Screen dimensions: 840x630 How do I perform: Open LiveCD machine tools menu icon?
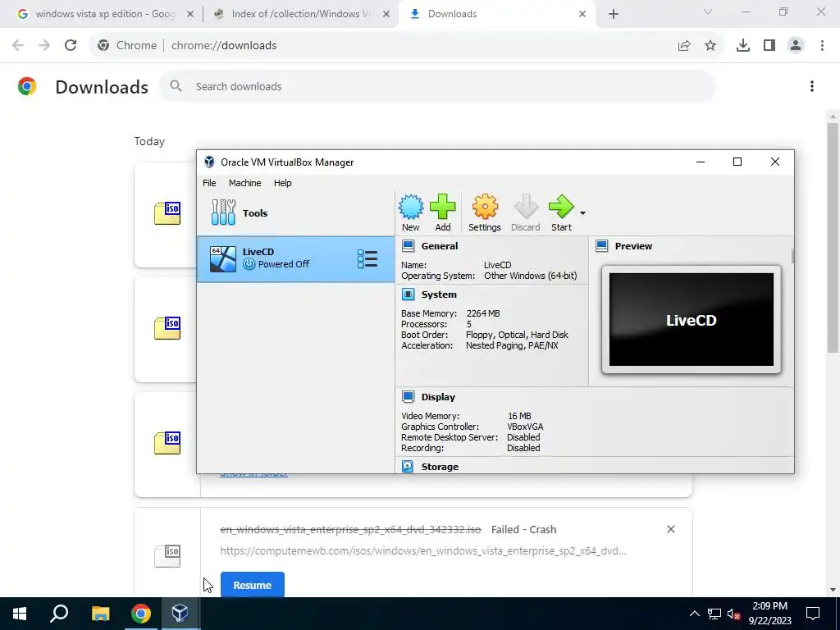(x=367, y=258)
